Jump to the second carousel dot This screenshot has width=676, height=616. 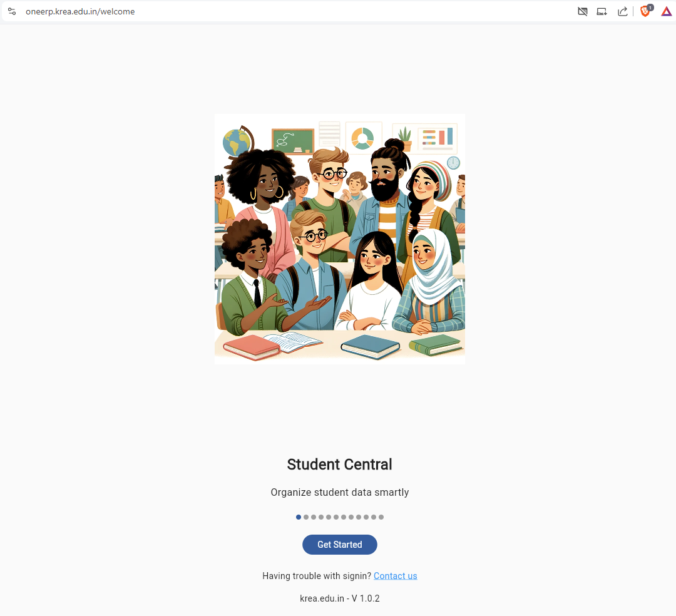tap(306, 517)
